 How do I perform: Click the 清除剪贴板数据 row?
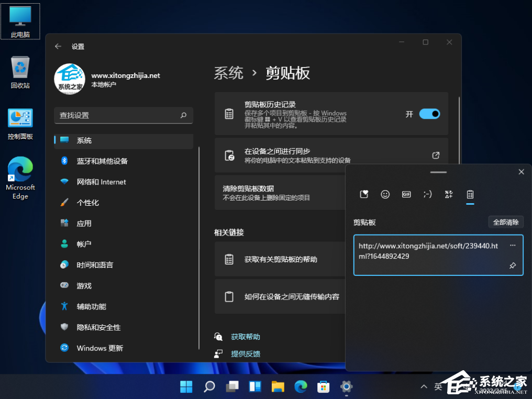tap(280, 193)
